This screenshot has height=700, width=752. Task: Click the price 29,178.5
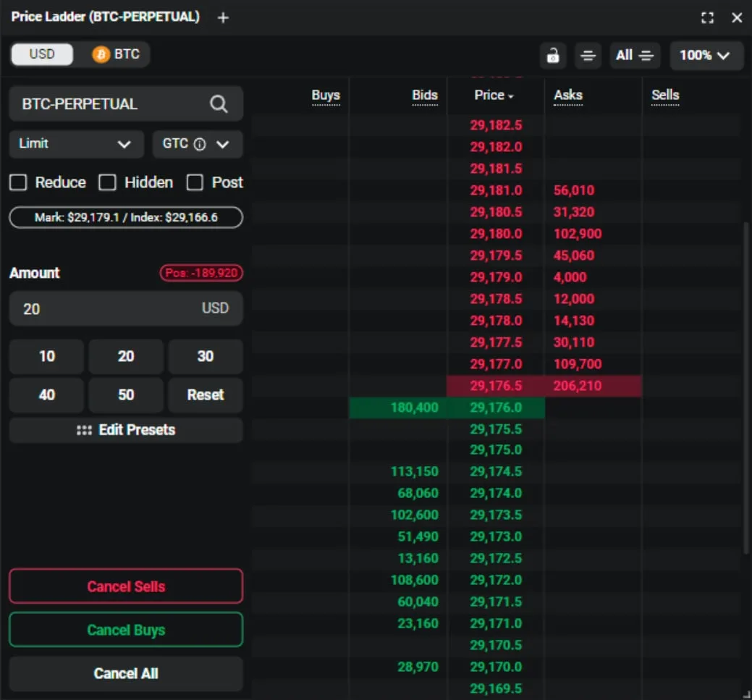pyautogui.click(x=496, y=299)
